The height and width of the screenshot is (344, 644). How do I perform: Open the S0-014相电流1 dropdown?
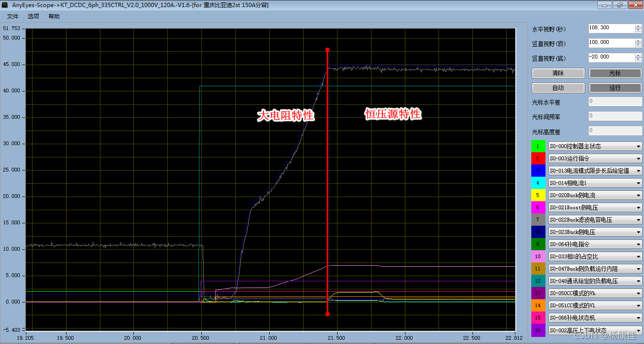[x=595, y=183]
